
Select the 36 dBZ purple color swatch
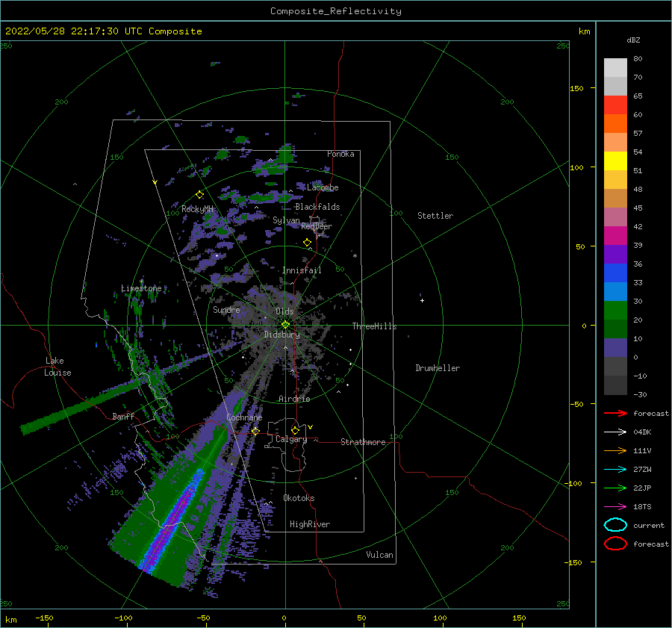615,254
